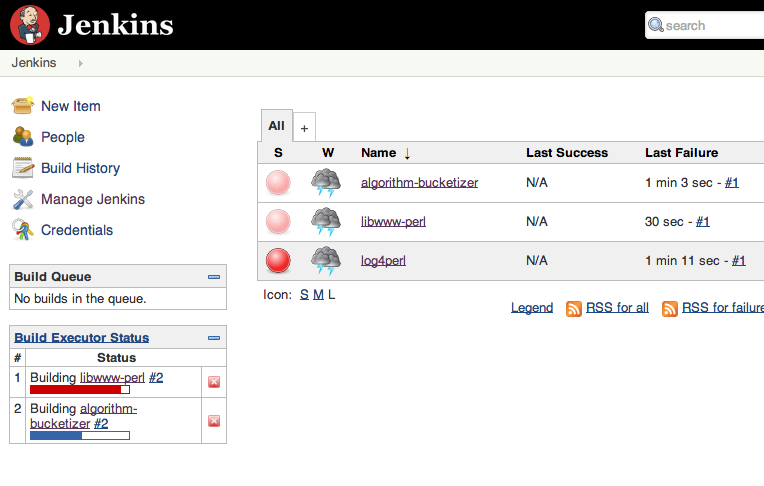764x486 pixels.
Task: Click 'No builds in the queue.' text
Action: [x=80, y=298]
